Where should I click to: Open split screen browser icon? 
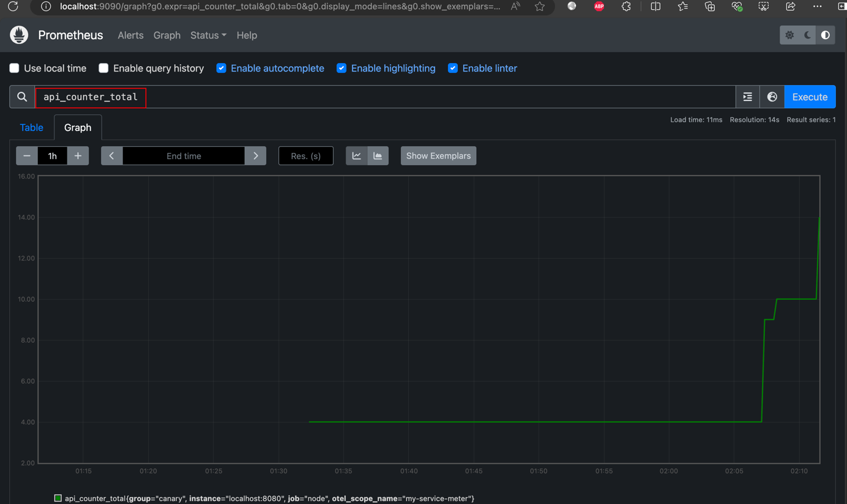[x=655, y=6]
